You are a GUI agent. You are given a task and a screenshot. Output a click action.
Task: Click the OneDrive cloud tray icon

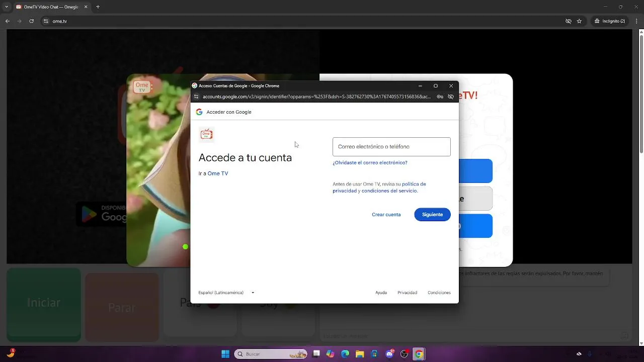tap(579, 354)
